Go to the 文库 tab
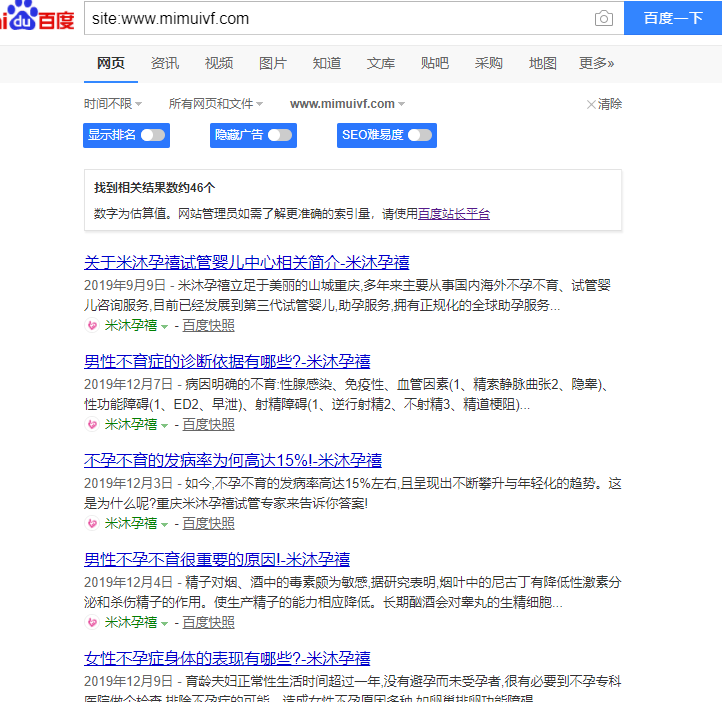Viewport: 722px width, 702px height. pyautogui.click(x=381, y=64)
